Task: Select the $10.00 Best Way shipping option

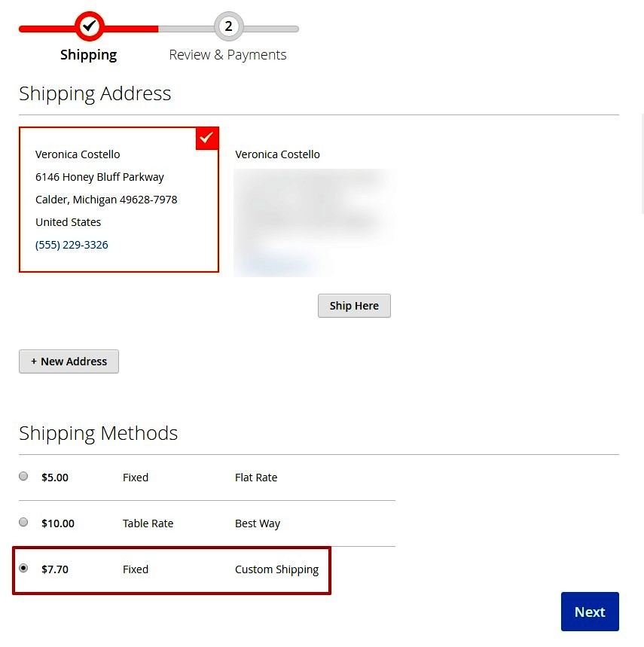Action: (x=23, y=522)
